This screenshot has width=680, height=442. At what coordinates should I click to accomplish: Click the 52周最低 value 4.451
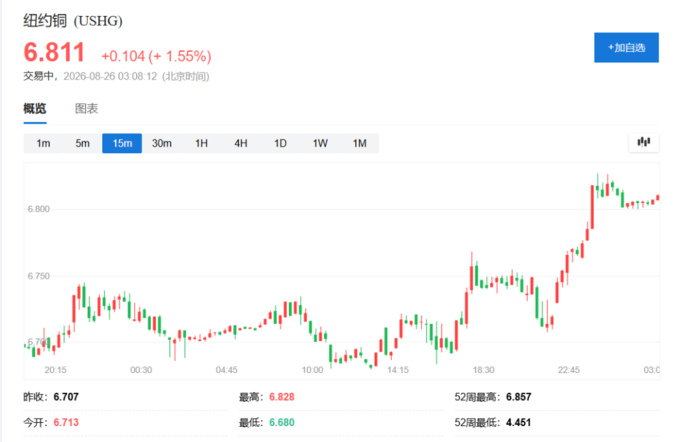click(518, 422)
